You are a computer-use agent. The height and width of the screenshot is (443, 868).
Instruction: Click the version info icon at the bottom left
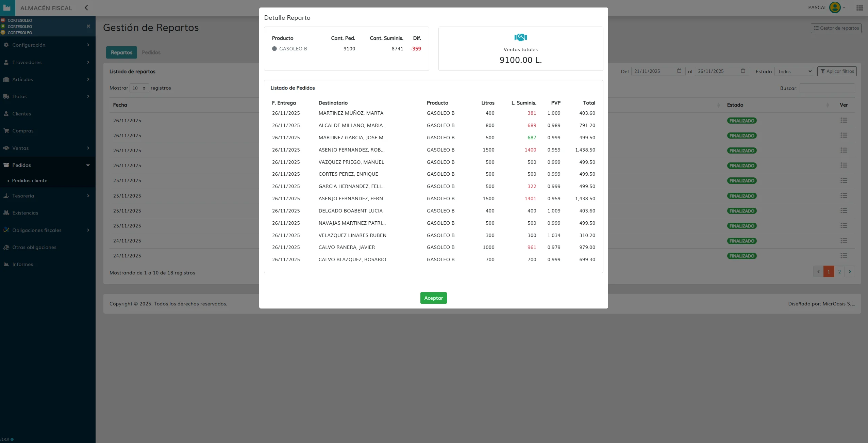[x=12, y=439]
